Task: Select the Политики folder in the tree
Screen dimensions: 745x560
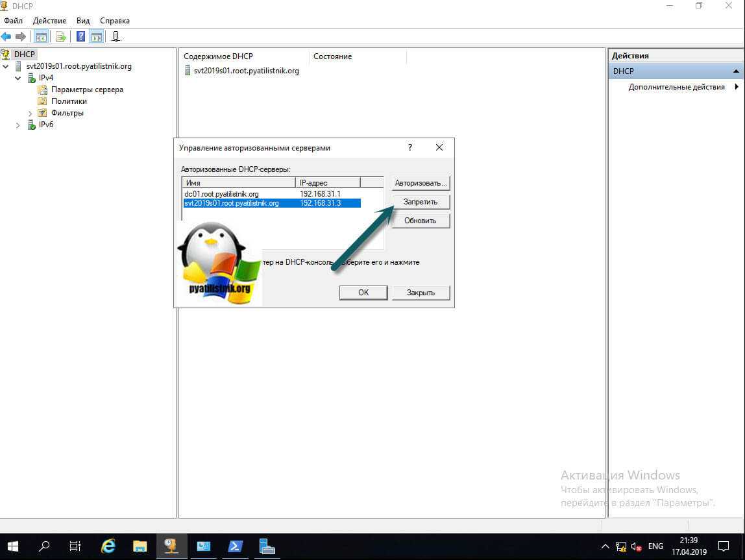Action: click(69, 101)
